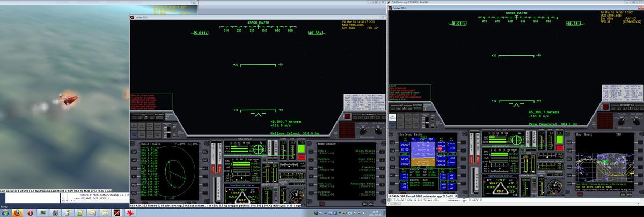Image resolution: width=644 pixels, height=217 pixels.
Task: Open the Windows Start menu
Action: click(5, 214)
